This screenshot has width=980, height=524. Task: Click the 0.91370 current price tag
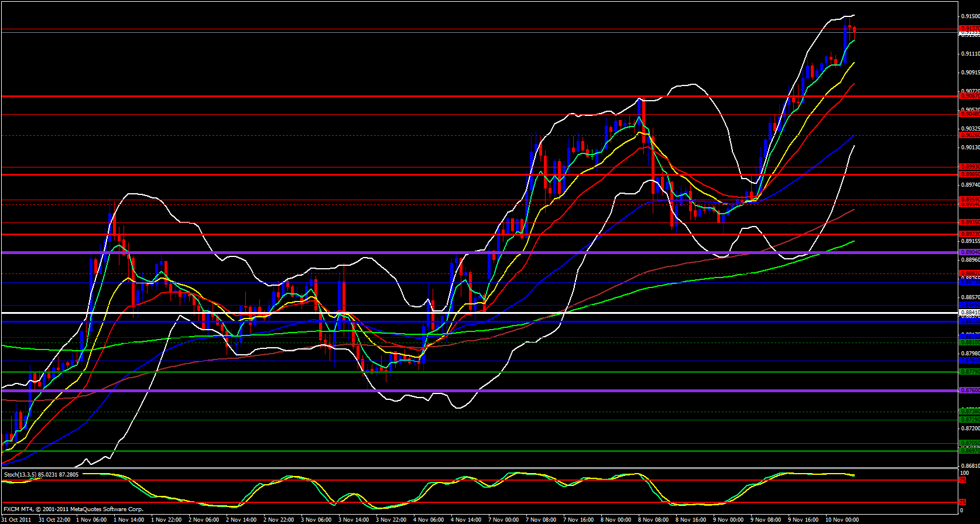point(969,28)
